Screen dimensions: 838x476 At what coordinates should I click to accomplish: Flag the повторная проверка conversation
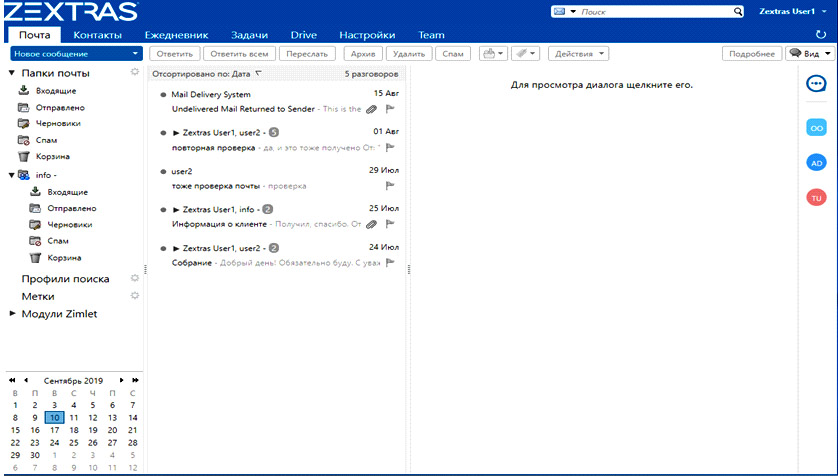coord(390,147)
